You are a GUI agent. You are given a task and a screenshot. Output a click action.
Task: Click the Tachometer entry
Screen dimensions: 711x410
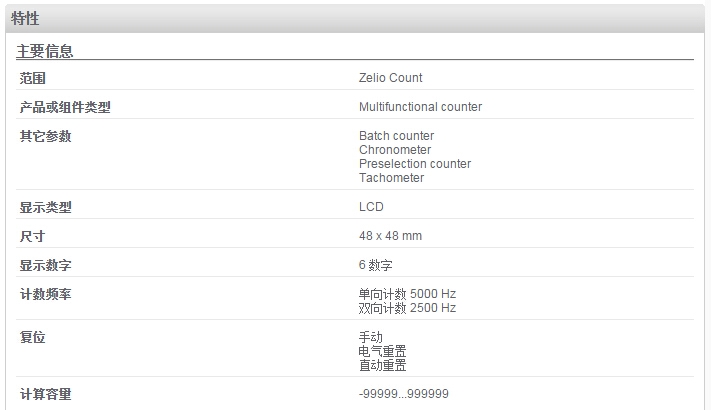pos(391,178)
